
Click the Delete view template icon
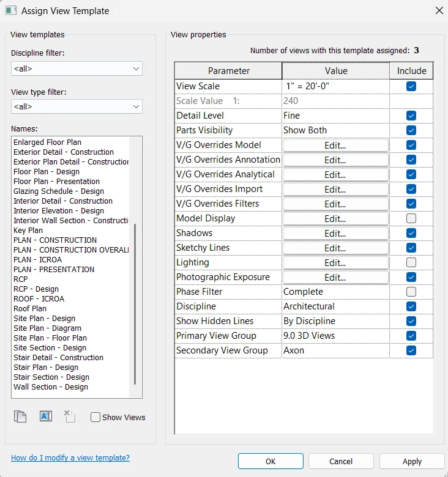tap(69, 417)
